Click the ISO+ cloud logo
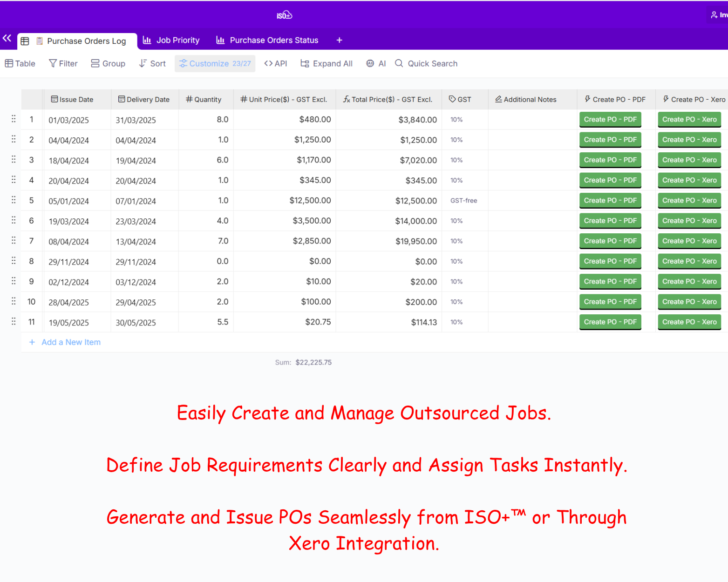 pyautogui.click(x=284, y=15)
